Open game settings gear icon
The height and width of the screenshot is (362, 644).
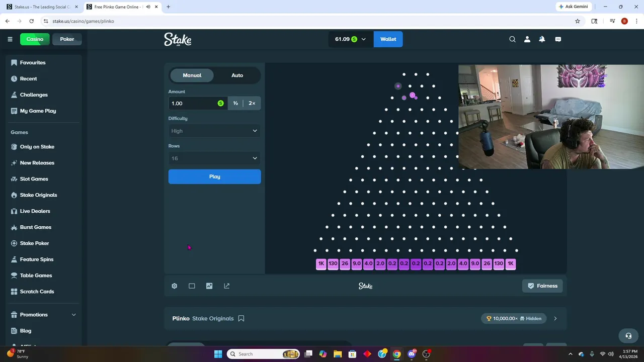click(x=174, y=286)
